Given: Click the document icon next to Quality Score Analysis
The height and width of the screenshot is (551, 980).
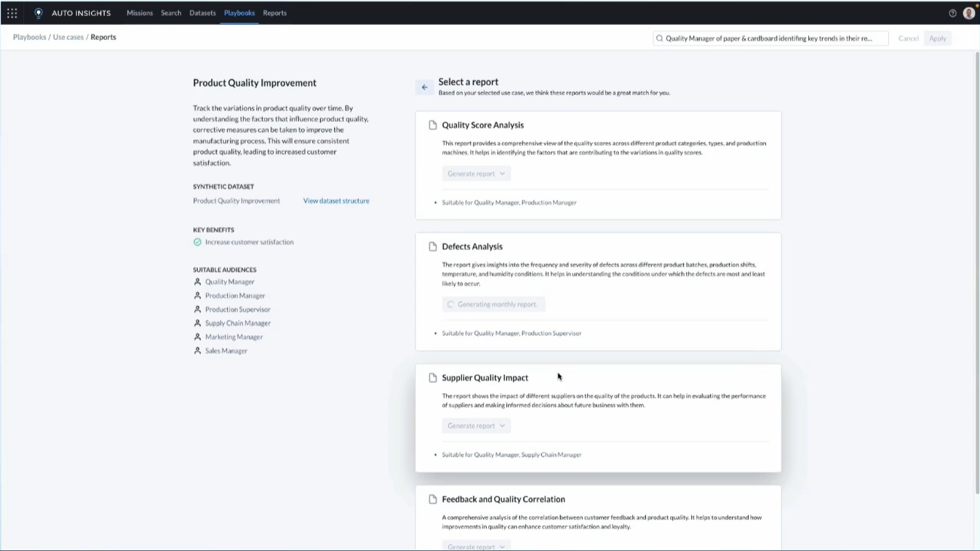Looking at the screenshot, I should [433, 125].
